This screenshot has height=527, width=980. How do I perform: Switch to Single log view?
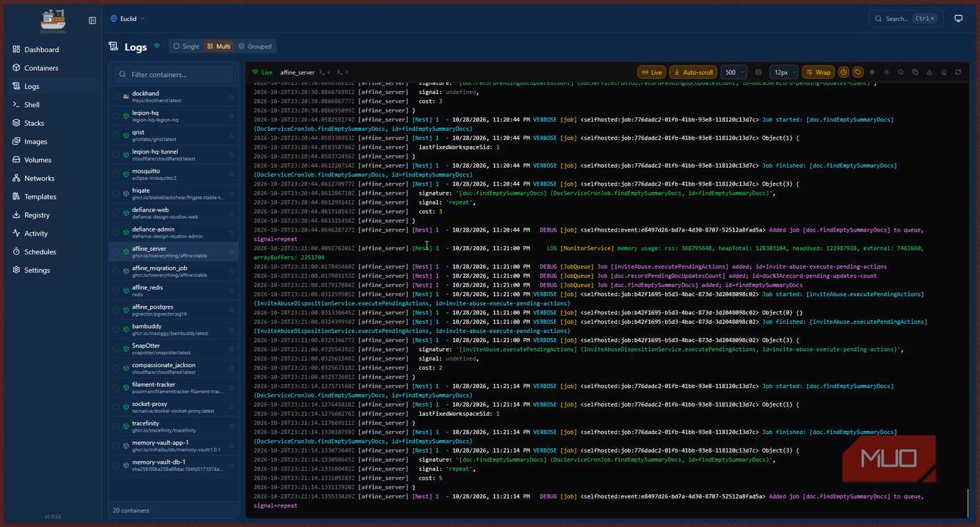click(186, 47)
